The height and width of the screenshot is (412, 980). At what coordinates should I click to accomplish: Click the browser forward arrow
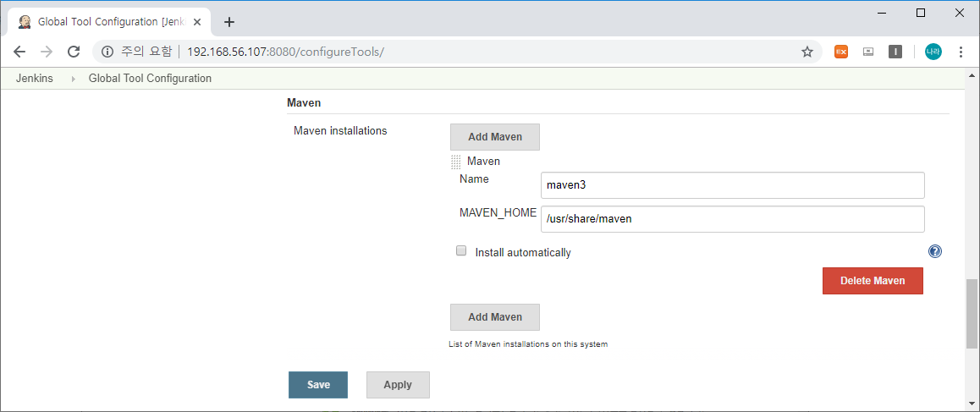(x=47, y=52)
